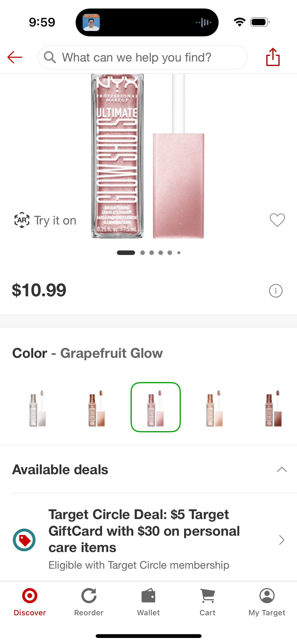Screen dimensions: 297x644
Task: Open the My Target tab
Action: 267,602
